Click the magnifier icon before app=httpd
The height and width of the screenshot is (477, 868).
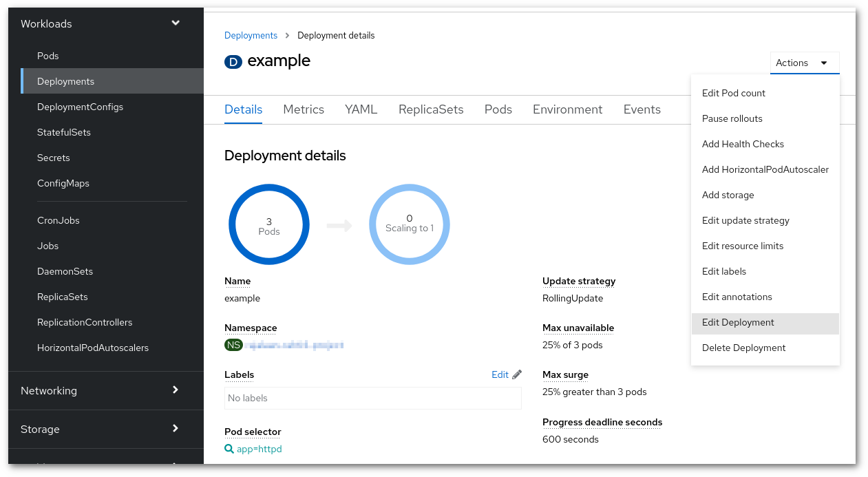tap(229, 449)
